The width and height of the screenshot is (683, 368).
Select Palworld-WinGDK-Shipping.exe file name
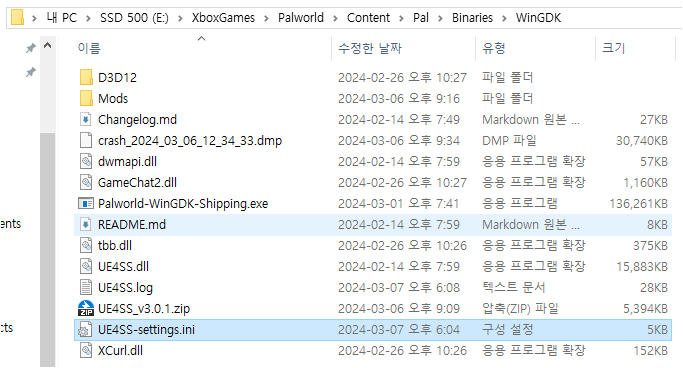click(x=183, y=203)
